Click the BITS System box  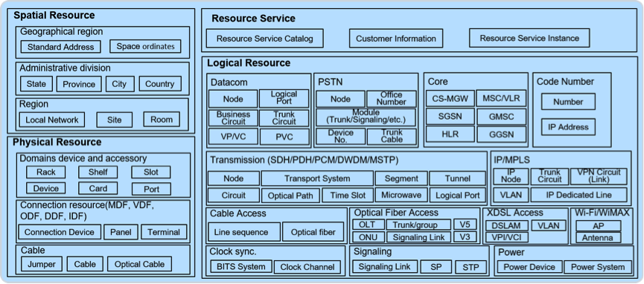click(x=241, y=267)
